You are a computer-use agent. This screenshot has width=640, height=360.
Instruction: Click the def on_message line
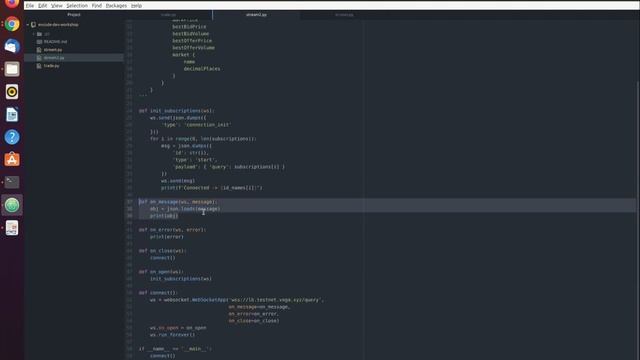pos(178,202)
